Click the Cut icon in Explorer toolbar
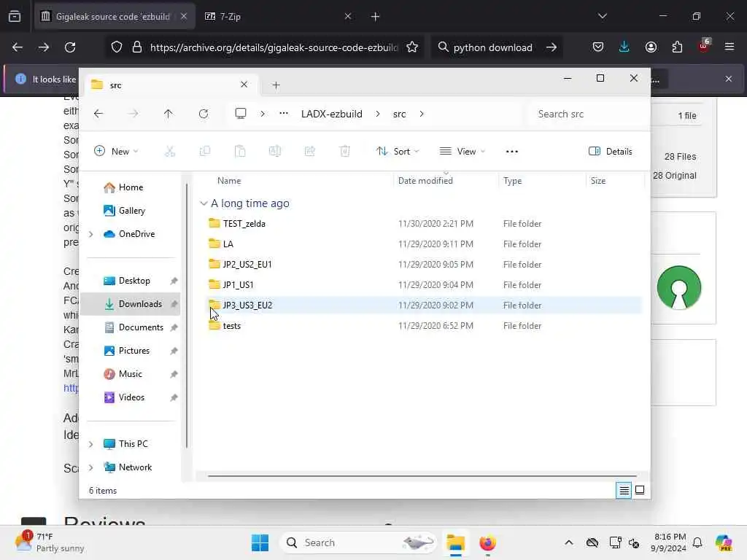This screenshot has height=560, width=747. pos(169,152)
